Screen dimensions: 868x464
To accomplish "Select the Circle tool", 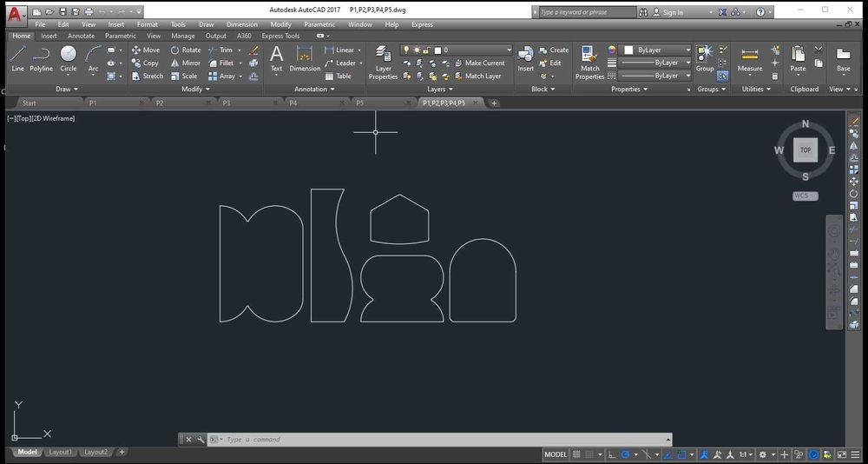I will point(68,59).
